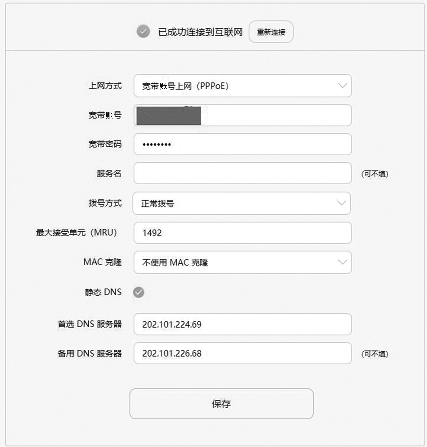Click the chevron arrow of MAC 克隆 dropdown
This screenshot has height=447, width=427.
pos(342,262)
